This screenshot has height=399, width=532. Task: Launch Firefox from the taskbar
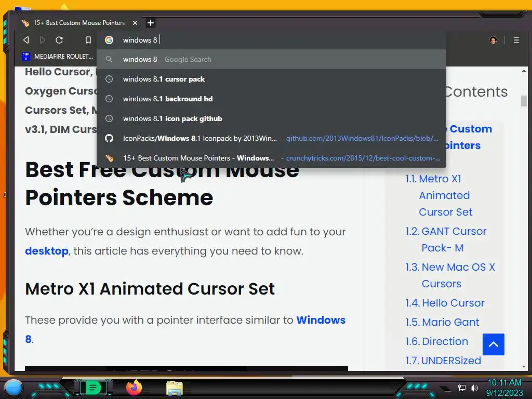point(134,388)
